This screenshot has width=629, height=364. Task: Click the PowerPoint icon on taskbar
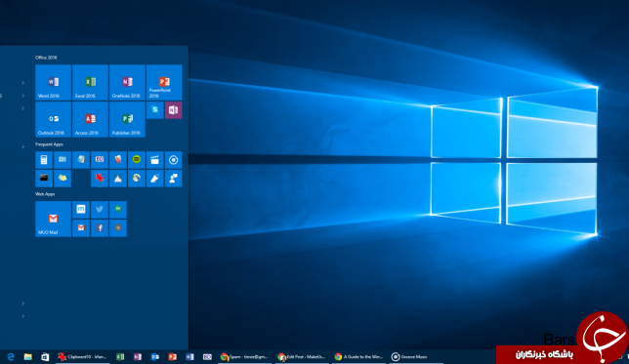(173, 357)
